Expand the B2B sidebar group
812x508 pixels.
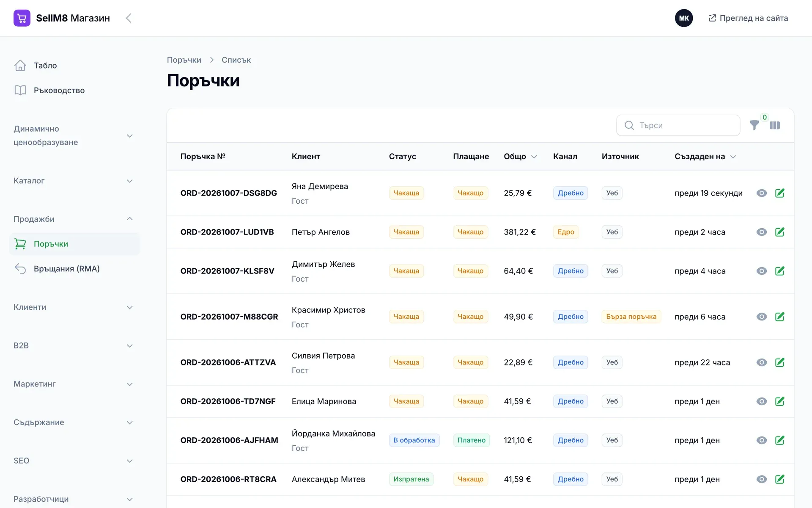(x=74, y=345)
